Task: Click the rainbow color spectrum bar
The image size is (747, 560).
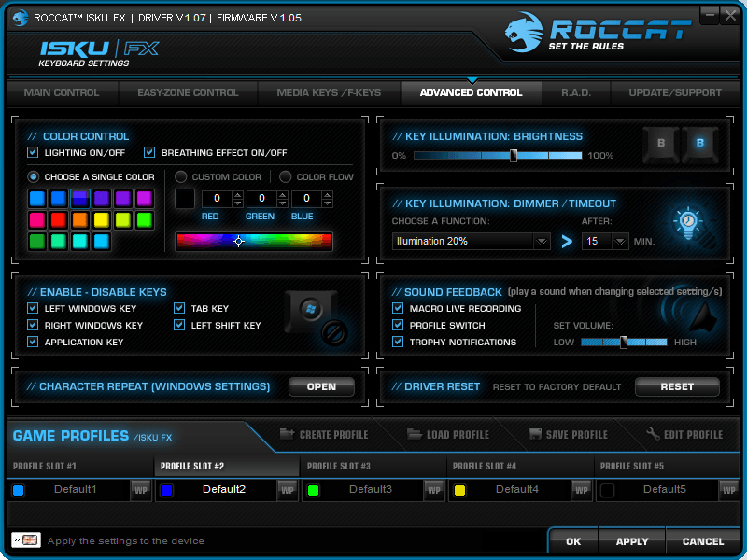Action: [254, 242]
